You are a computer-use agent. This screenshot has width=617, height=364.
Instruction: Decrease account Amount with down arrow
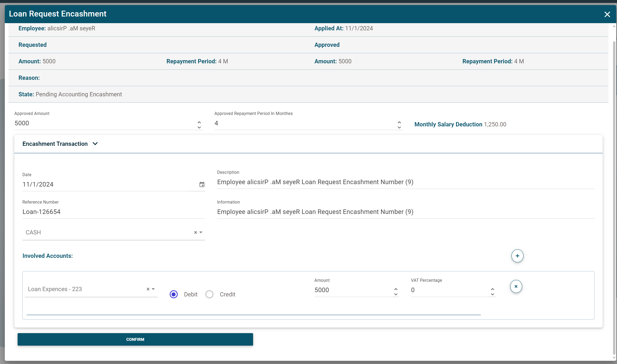(x=396, y=294)
